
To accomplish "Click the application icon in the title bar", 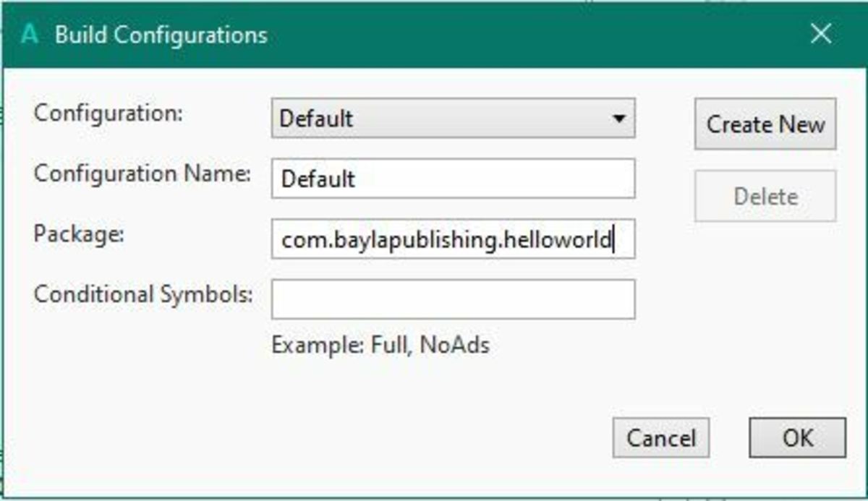I will click(x=31, y=33).
